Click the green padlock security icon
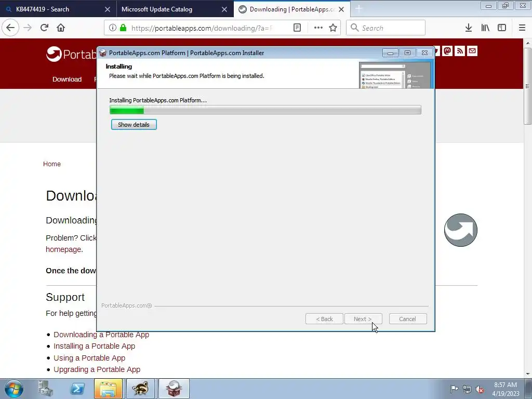Viewport: 532px width, 399px height. (123, 28)
